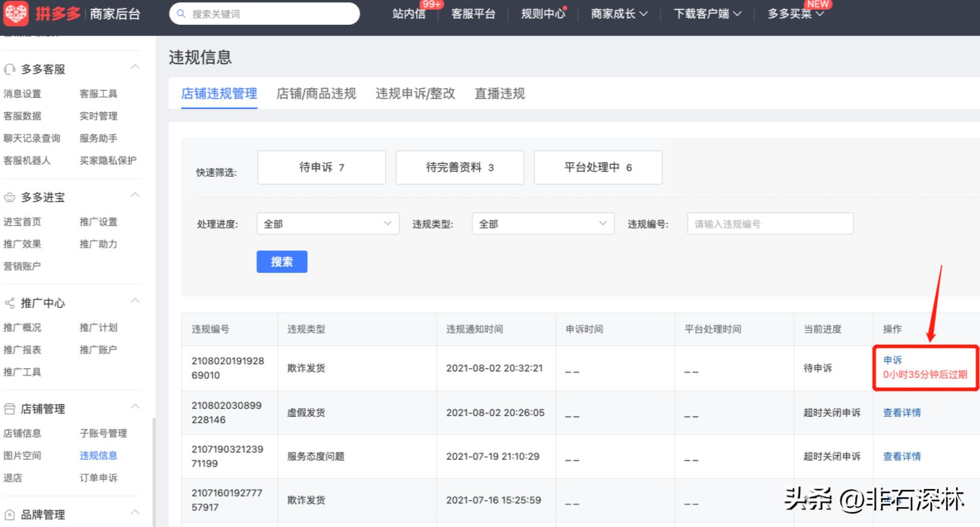
Task: Open 推广账户 in sidebar
Action: pos(99,350)
